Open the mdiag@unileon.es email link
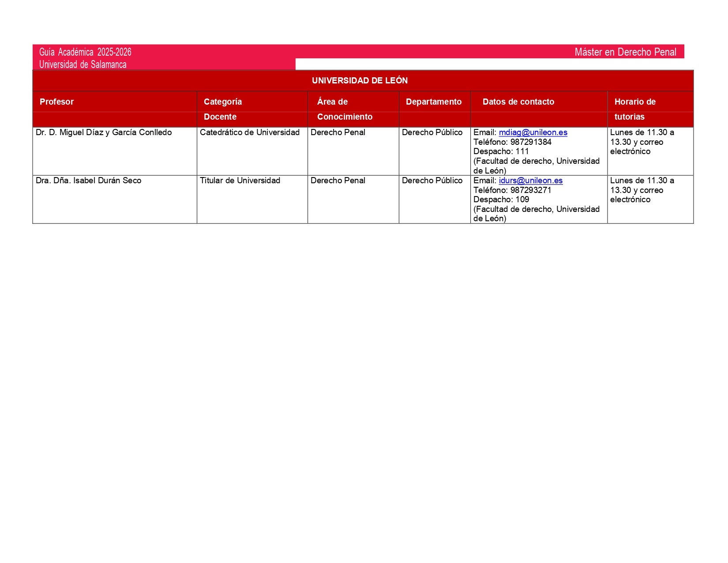 [x=533, y=132]
